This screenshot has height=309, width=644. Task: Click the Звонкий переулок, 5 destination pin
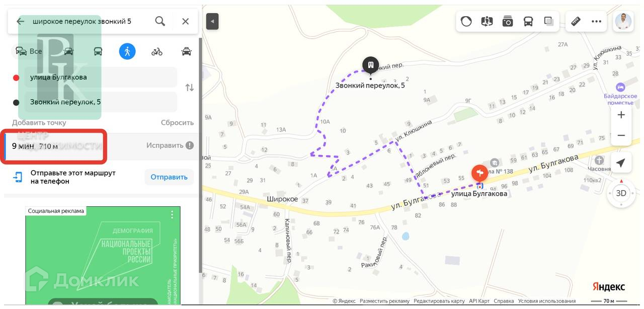[x=371, y=65]
